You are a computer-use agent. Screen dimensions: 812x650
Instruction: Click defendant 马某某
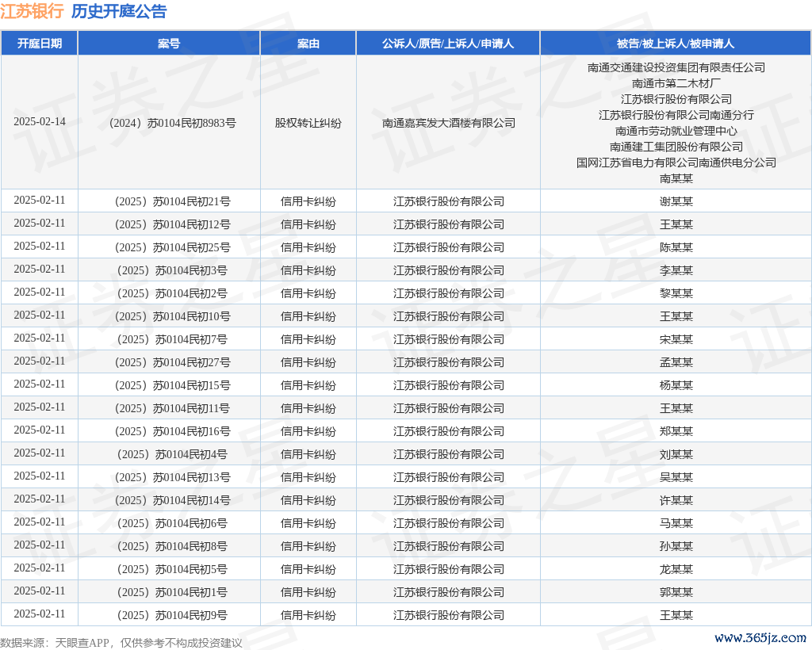click(676, 523)
